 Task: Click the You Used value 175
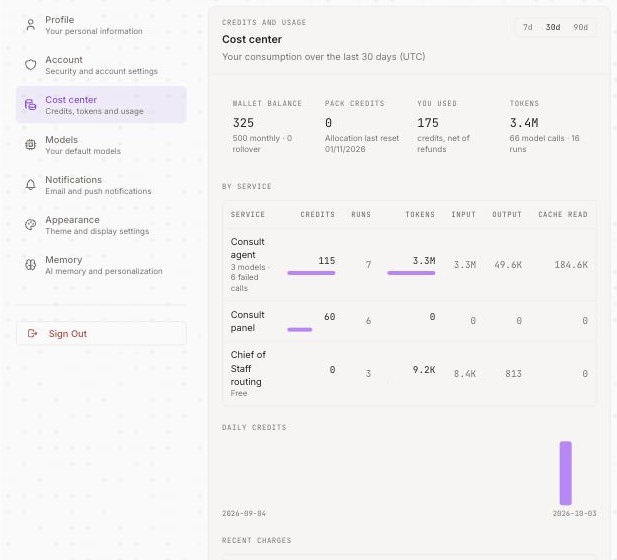(x=428, y=123)
